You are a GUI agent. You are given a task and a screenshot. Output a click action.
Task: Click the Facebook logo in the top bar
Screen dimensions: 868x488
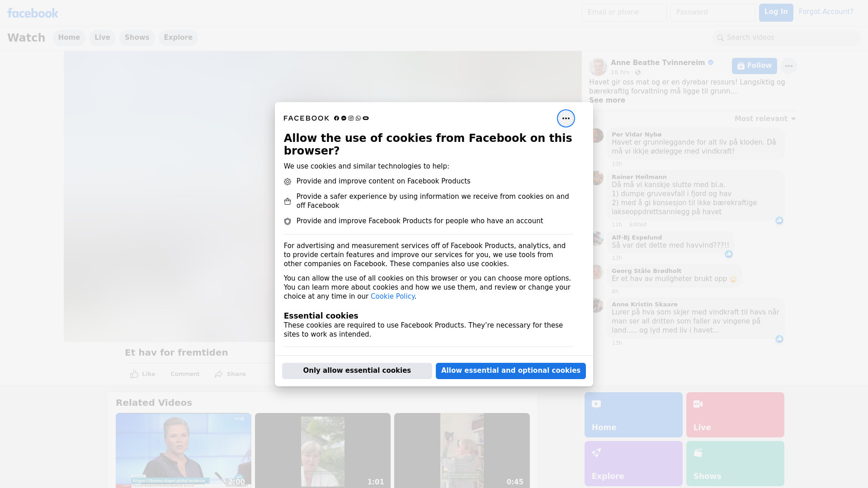coord(33,13)
